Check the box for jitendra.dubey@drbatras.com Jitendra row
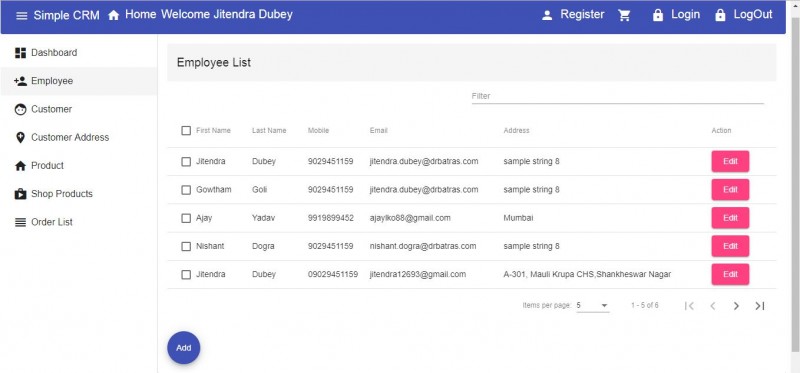 pyautogui.click(x=186, y=162)
